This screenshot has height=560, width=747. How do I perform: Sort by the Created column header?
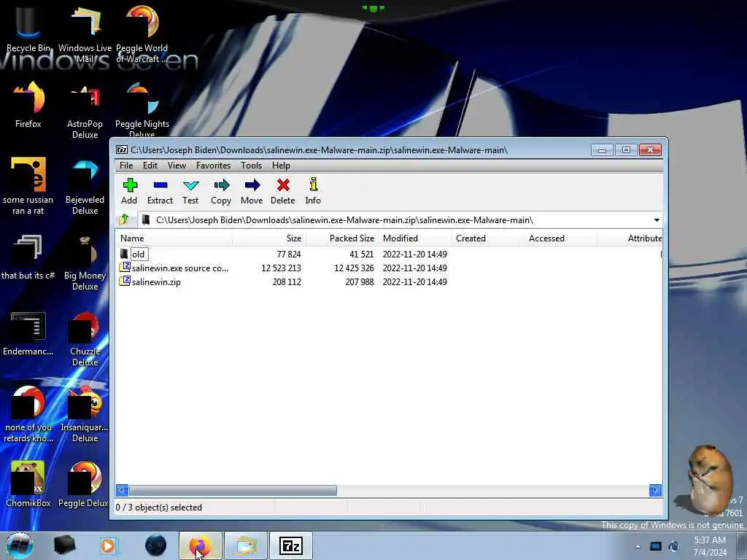[487, 238]
